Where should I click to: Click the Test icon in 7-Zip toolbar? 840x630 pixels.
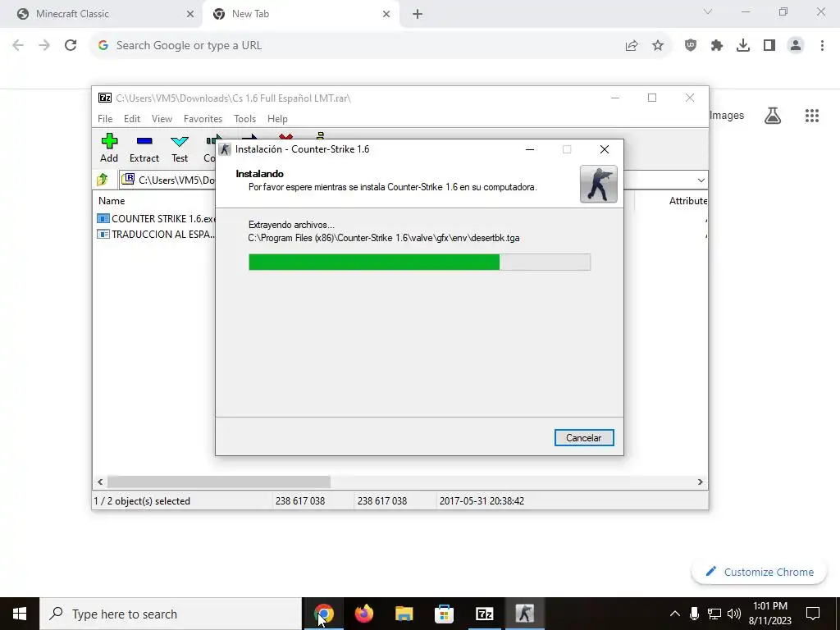click(180, 141)
